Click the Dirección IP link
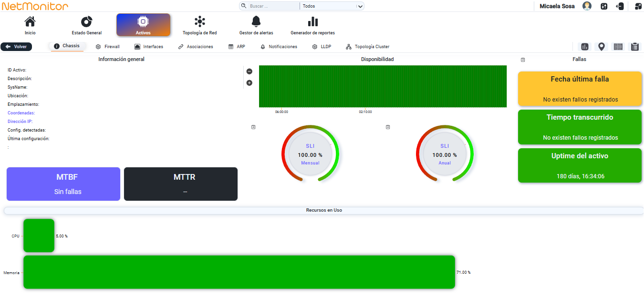The height and width of the screenshot is (297, 644). point(20,122)
